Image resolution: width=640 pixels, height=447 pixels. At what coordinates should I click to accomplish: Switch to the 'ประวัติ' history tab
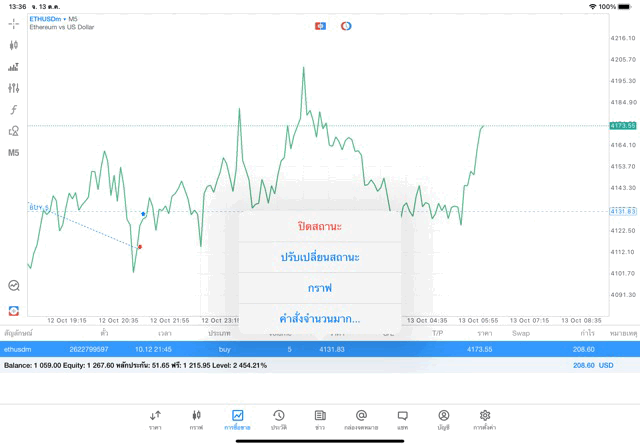tap(278, 418)
